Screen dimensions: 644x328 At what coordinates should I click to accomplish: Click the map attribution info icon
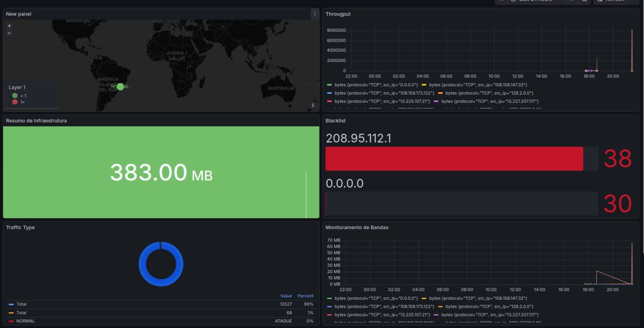tap(312, 105)
